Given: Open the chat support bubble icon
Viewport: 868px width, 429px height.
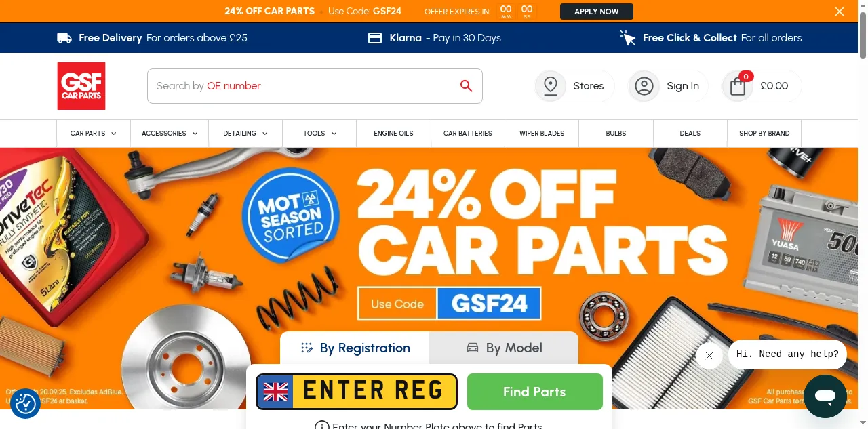Looking at the screenshot, I should click(825, 396).
